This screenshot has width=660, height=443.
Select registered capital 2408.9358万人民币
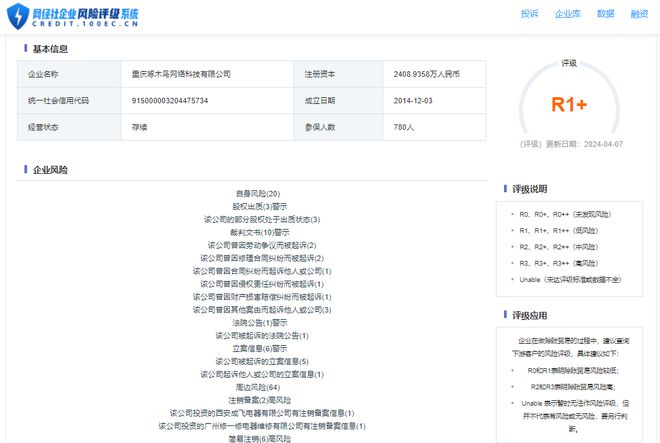[426, 74]
